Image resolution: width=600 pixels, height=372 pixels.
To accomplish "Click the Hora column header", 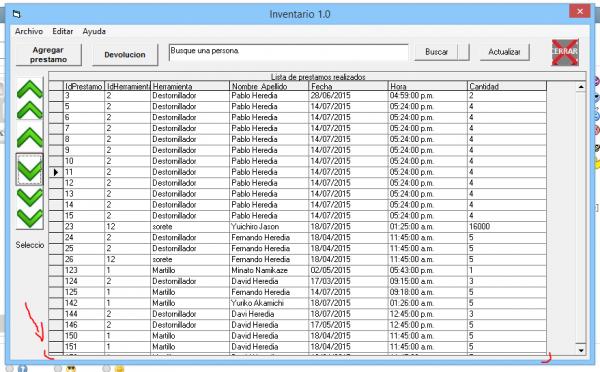I will coord(427,86).
